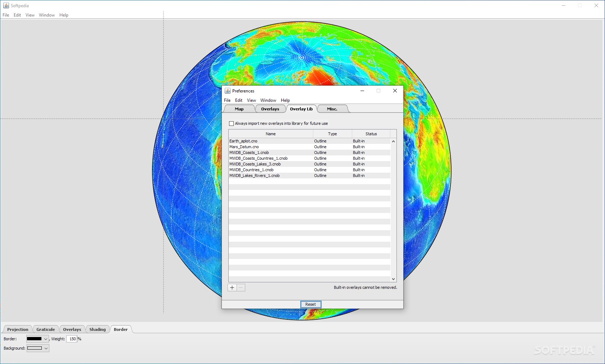This screenshot has width=605, height=364.
Task: Click the Weight percentage input field
Action: (72, 339)
